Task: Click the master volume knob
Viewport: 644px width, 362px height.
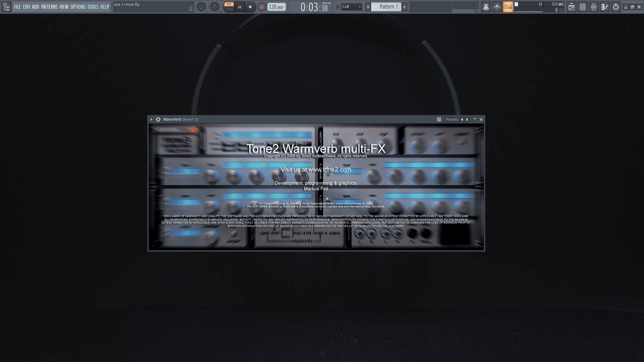Action: [x=201, y=7]
